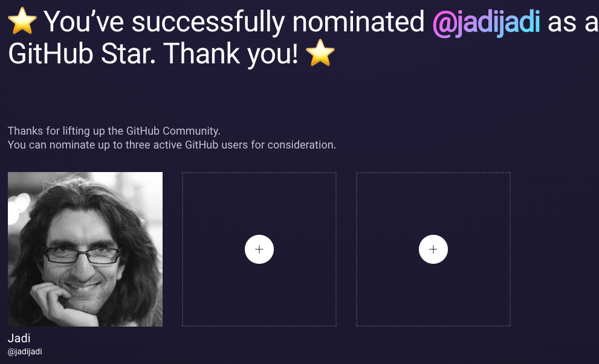Viewport: 599px width, 364px height.
Task: Open the small @jadijadi handle under Jadi
Action: (25, 352)
